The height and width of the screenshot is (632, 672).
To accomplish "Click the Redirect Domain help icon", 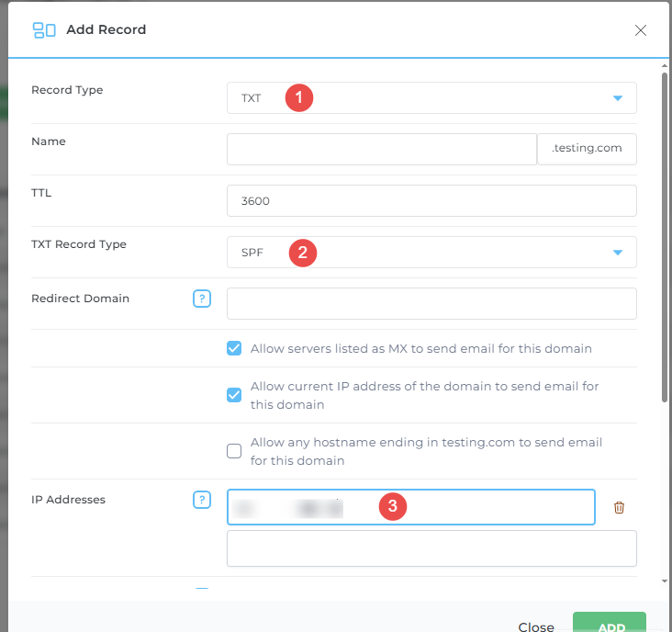I will (202, 299).
